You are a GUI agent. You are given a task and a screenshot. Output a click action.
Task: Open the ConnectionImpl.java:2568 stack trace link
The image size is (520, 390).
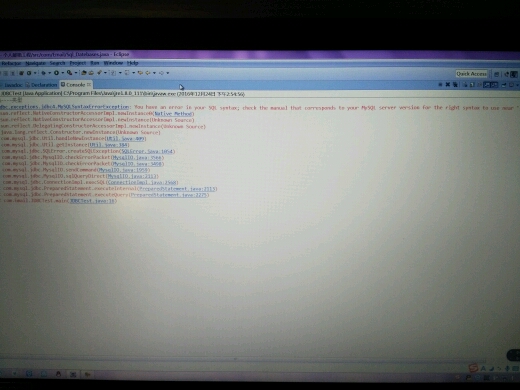tap(142, 182)
